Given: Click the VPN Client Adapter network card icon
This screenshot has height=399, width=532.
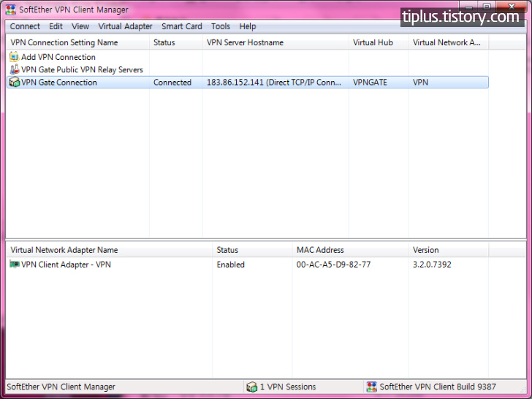Looking at the screenshot, I should tap(14, 265).
